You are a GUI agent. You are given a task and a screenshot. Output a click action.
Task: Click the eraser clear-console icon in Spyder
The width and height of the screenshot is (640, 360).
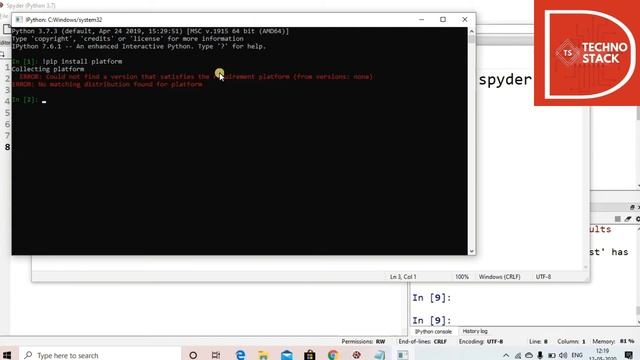(x=628, y=219)
